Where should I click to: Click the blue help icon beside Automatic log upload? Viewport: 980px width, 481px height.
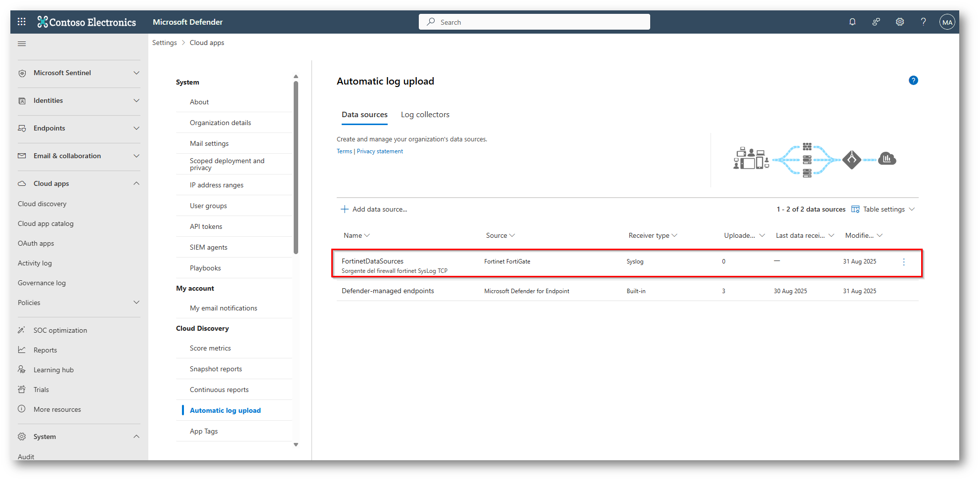click(913, 81)
